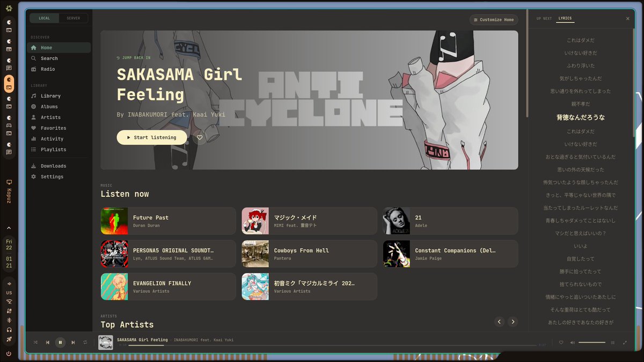
Task: Jump to lyric line 背徳なんだろうな
Action: point(581,117)
